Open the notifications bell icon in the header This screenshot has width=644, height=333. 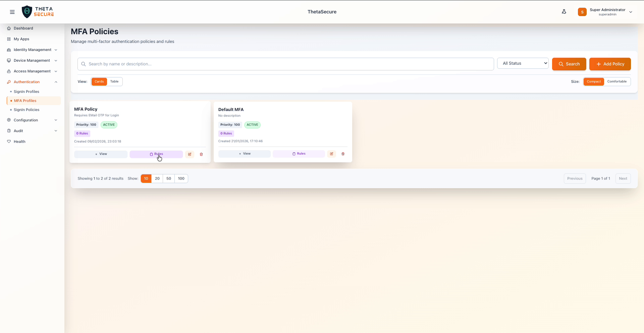pyautogui.click(x=564, y=11)
